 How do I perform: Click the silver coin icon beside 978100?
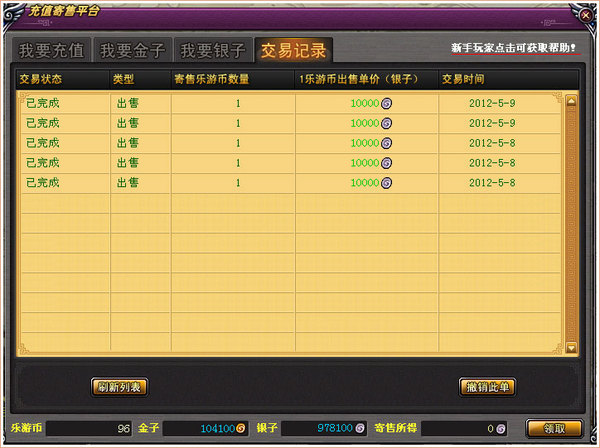[359, 428]
